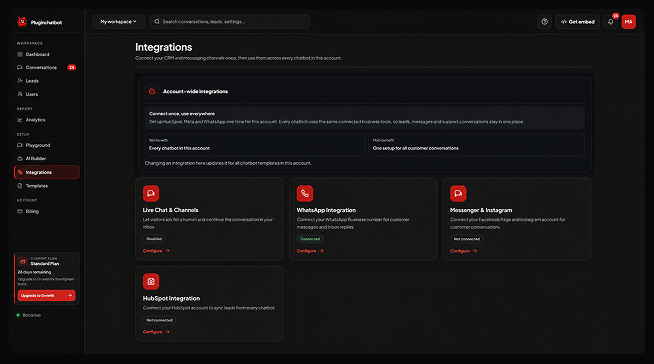The width and height of the screenshot is (654, 364).
Task: Click the AI Builder icon
Action: pyautogui.click(x=20, y=158)
